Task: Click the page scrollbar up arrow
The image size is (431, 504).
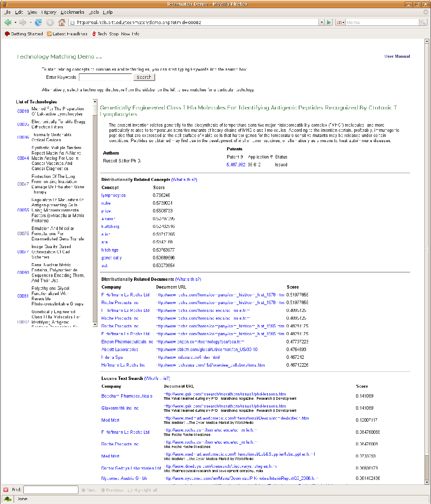Action: coord(427,41)
